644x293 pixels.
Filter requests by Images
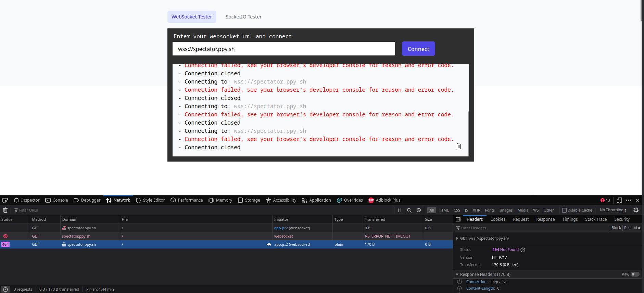[506, 210]
